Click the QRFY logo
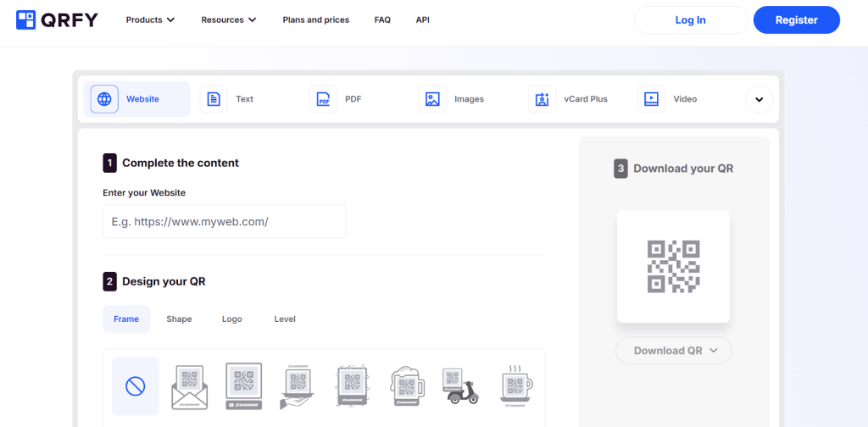Image resolution: width=868 pixels, height=427 pixels. (x=57, y=19)
